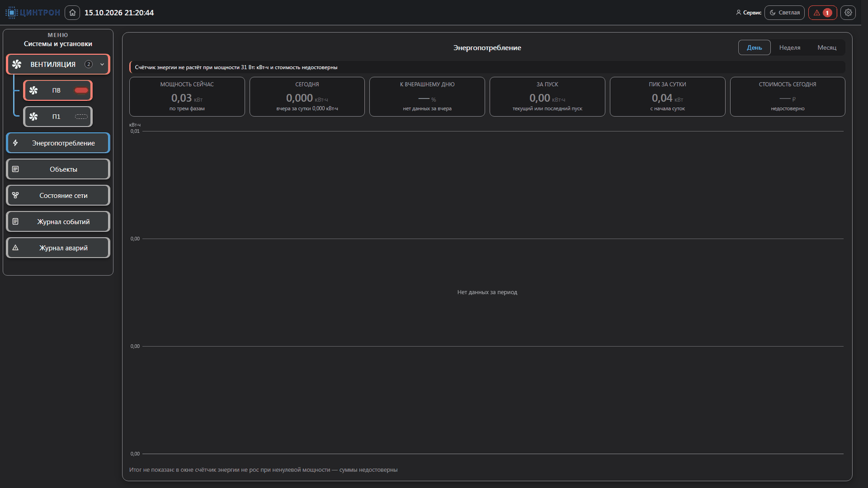
Task: Select the ПВ unit
Action: [x=58, y=91]
